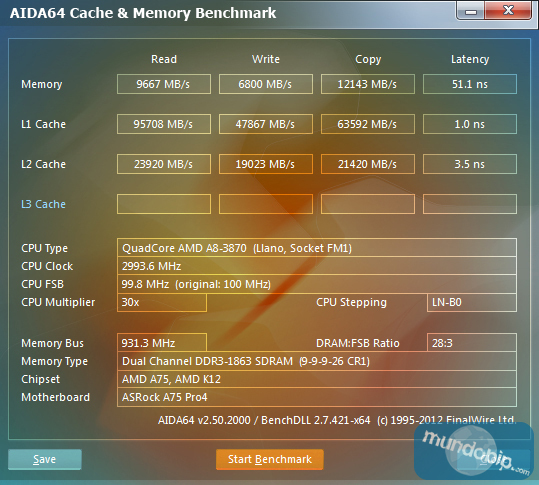Click the empty L3 Cache copy field

368,204
